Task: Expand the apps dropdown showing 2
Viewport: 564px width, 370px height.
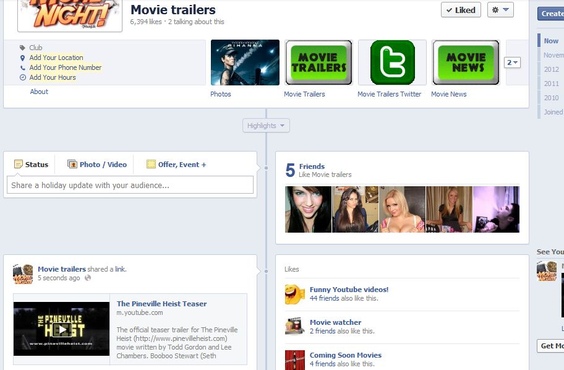Action: [x=512, y=63]
